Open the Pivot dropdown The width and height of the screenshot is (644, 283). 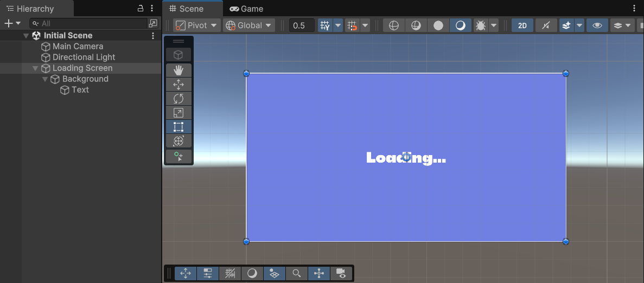[196, 25]
